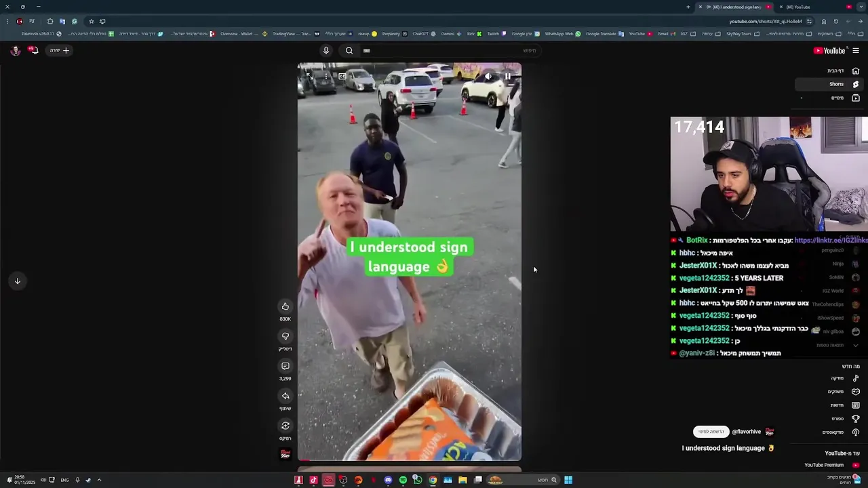Go to next Short with down arrow
Viewport: 868px width, 488px height.
[18, 281]
